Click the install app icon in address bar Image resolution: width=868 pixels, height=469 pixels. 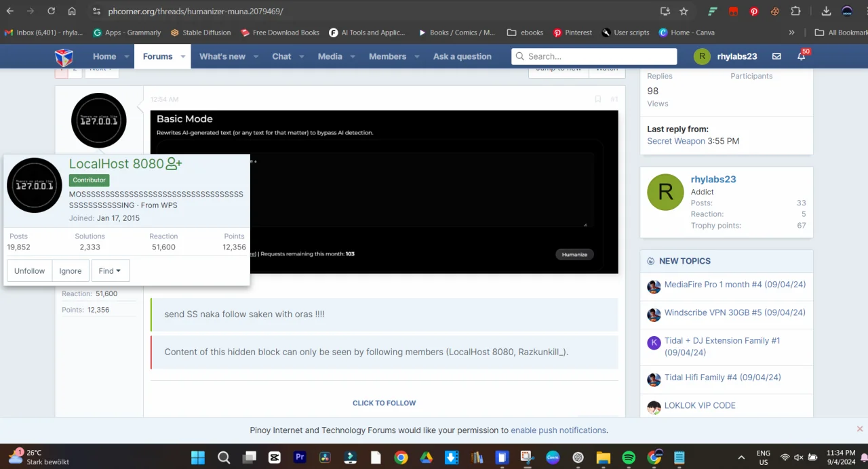665,11
